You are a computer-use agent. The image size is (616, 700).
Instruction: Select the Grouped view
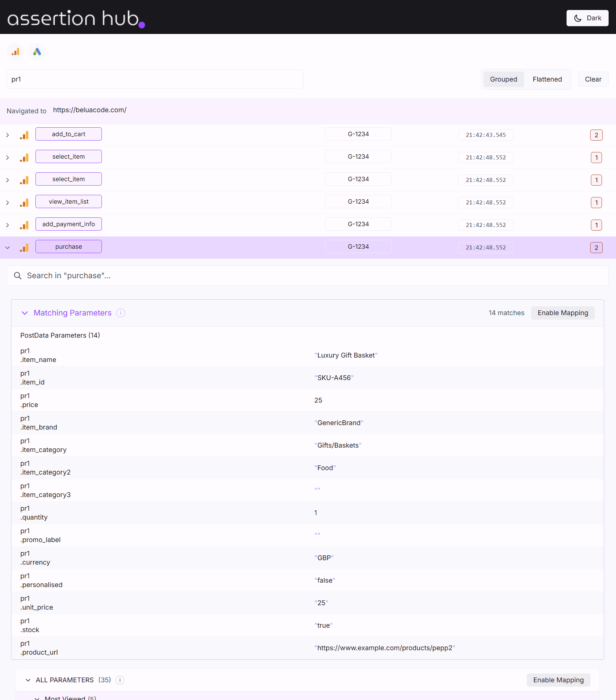click(x=503, y=79)
